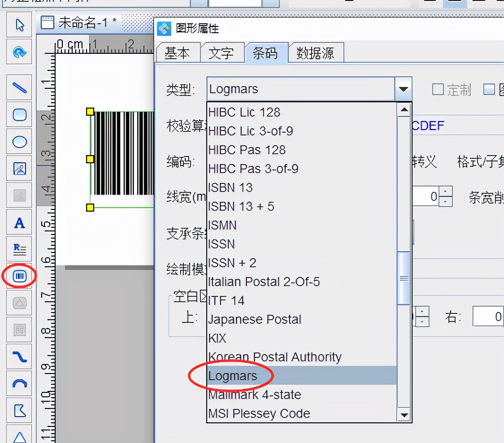The image size is (504, 443).
Task: Click the 图形属性 dialog logo icon
Action: pyautogui.click(x=164, y=29)
